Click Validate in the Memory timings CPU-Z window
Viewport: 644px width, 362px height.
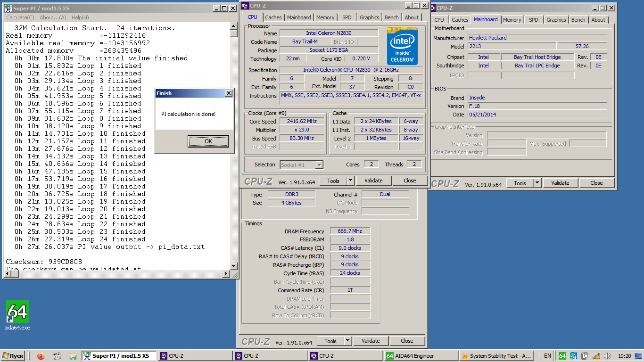tap(371, 341)
